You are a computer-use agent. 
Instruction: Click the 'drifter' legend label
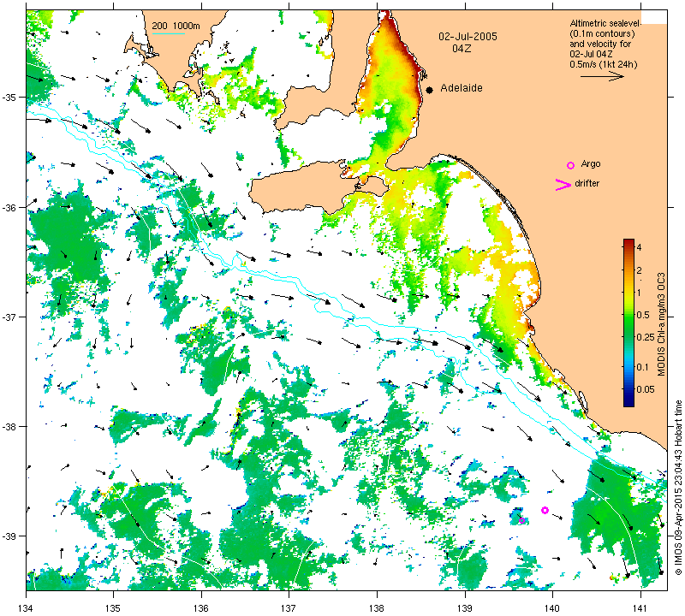[x=587, y=183]
